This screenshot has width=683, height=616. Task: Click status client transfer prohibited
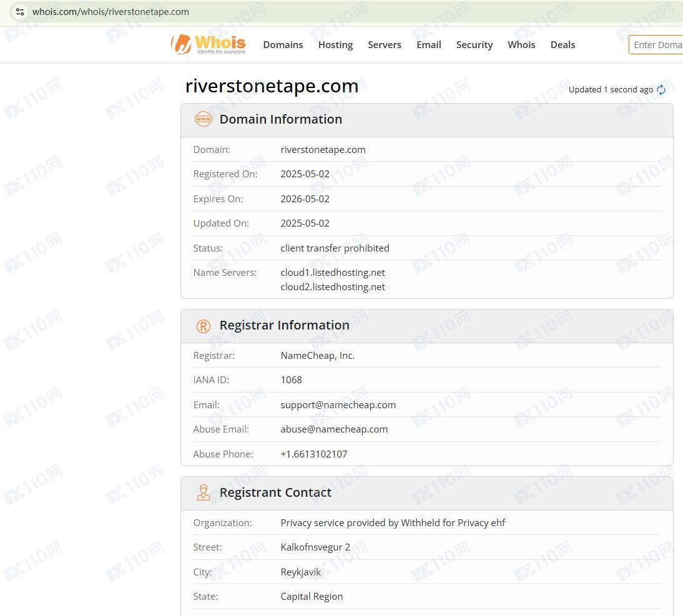coord(335,248)
